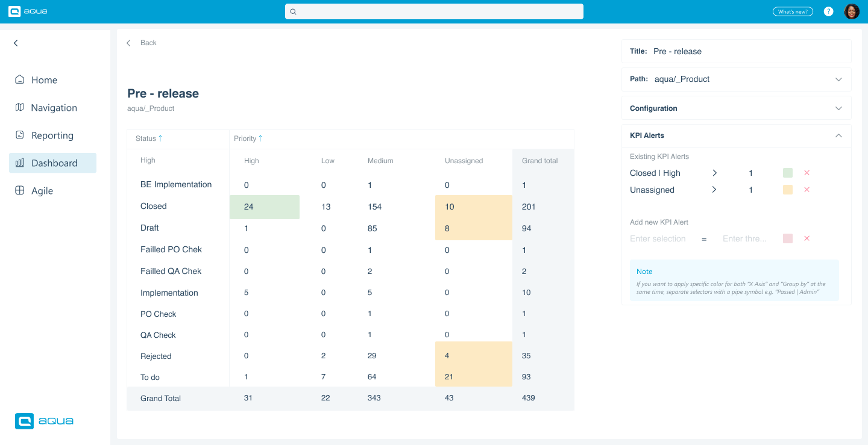
Task: Select the QA Check row label
Action: pyautogui.click(x=159, y=335)
